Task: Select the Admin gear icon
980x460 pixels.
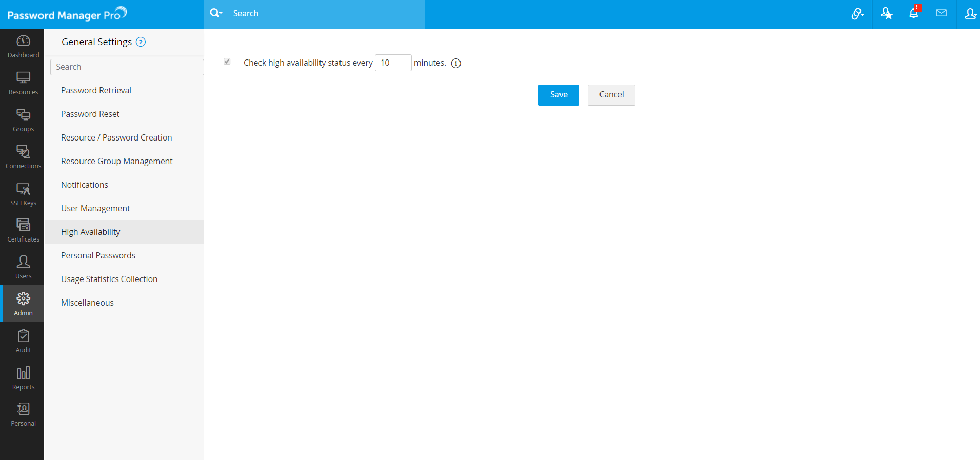Action: pos(23,298)
